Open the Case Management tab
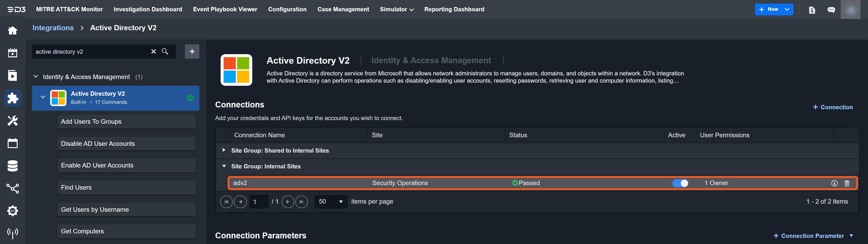 pos(343,9)
